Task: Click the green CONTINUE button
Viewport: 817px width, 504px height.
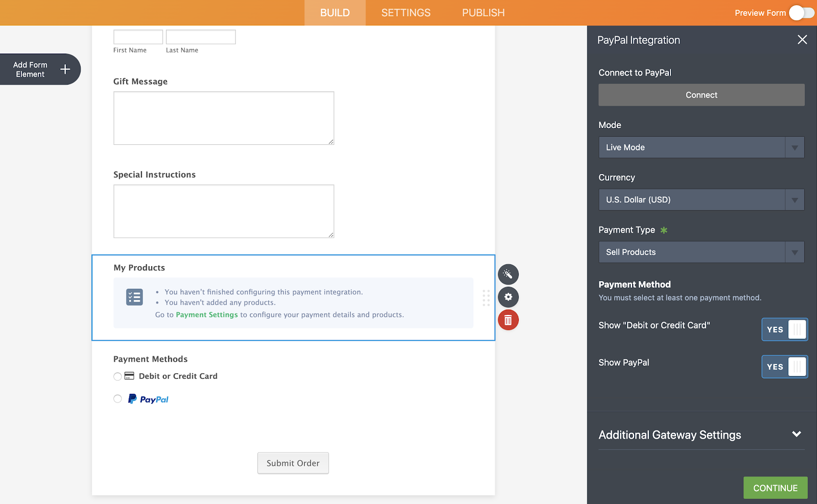Action: click(775, 488)
